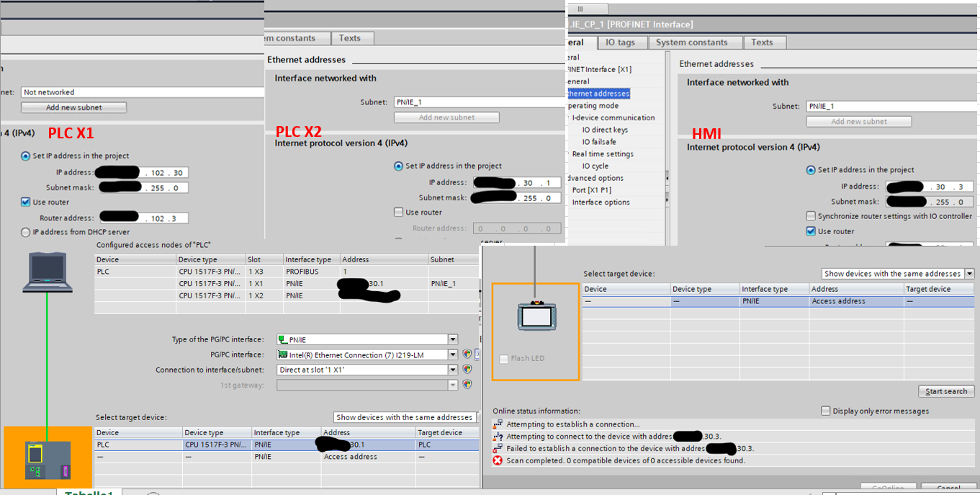Toggle 'Use router' in HMI pane
The height and width of the screenshot is (495, 980).
pos(811,231)
